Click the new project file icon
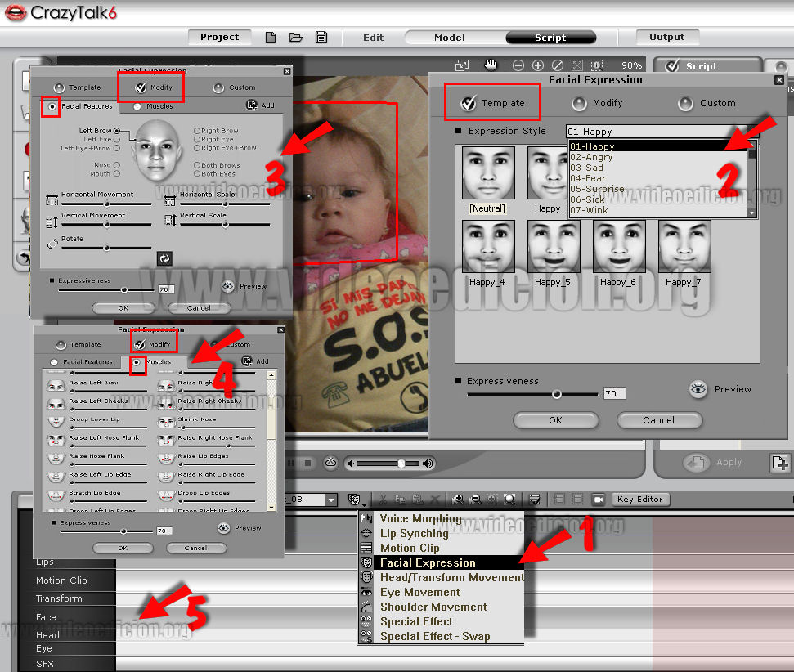The width and height of the screenshot is (794, 672). point(271,38)
